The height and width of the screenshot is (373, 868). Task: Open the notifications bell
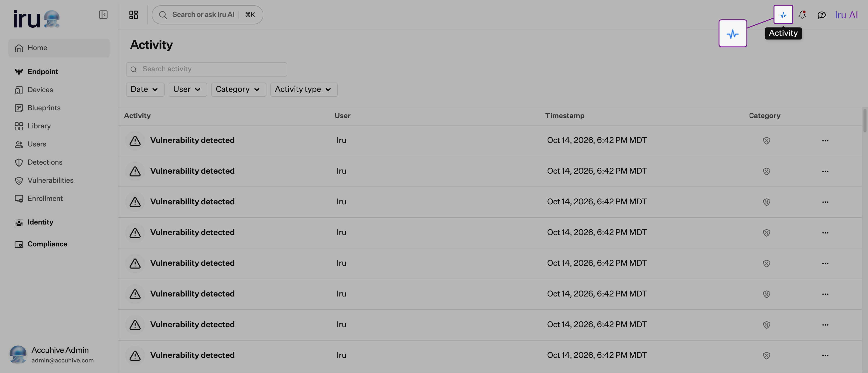[802, 15]
